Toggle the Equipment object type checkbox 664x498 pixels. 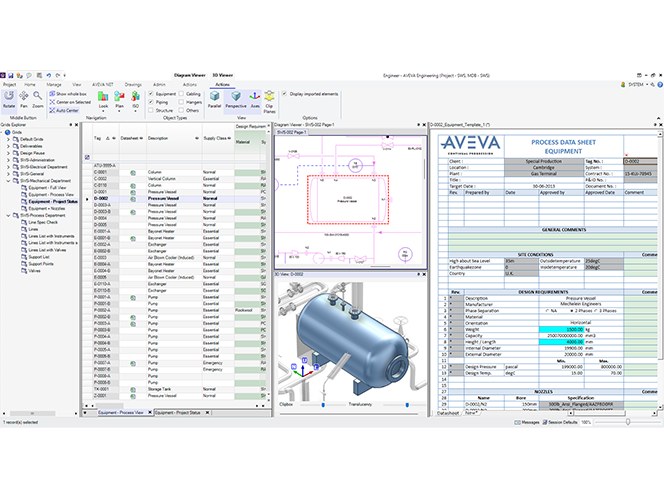click(x=151, y=94)
